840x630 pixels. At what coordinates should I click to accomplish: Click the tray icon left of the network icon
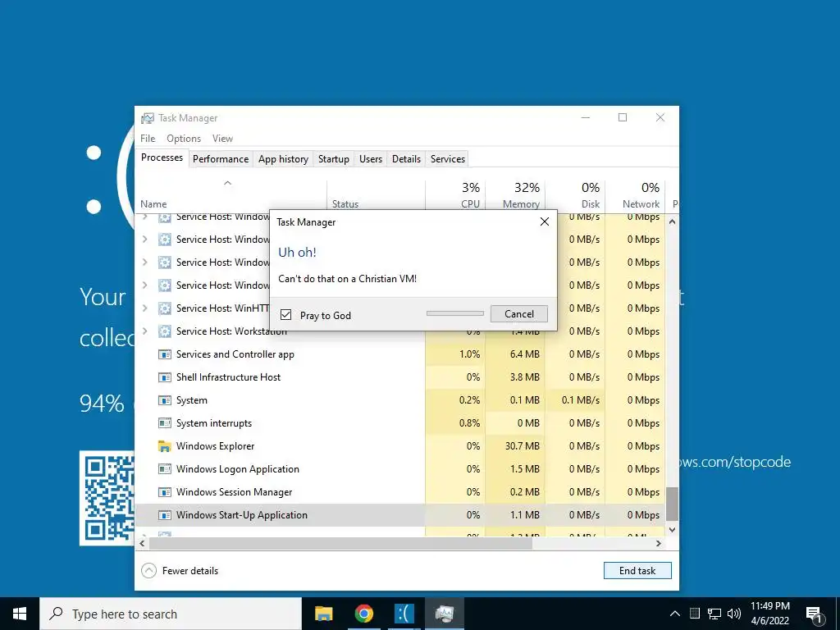[695, 614]
